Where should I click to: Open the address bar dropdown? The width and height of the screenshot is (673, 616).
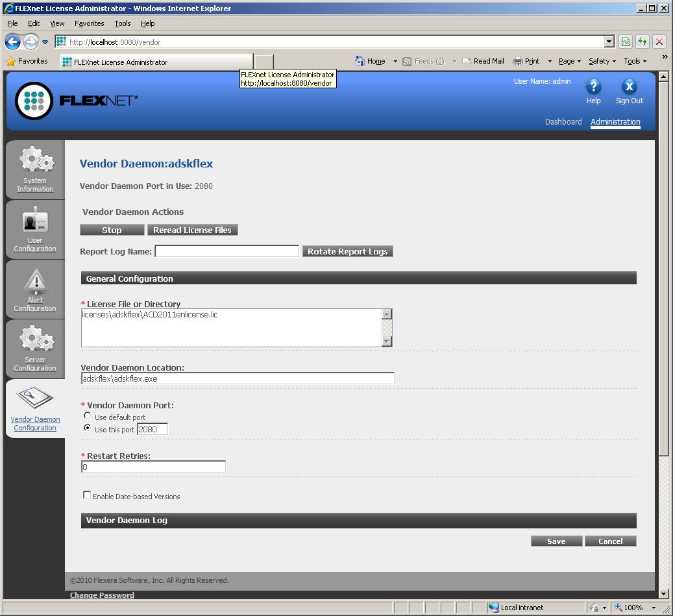tap(609, 41)
